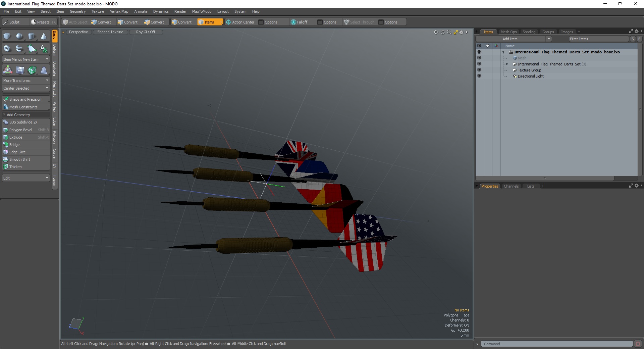Open Items panel settings gear
Screen dimensions: 644x349
click(636, 31)
